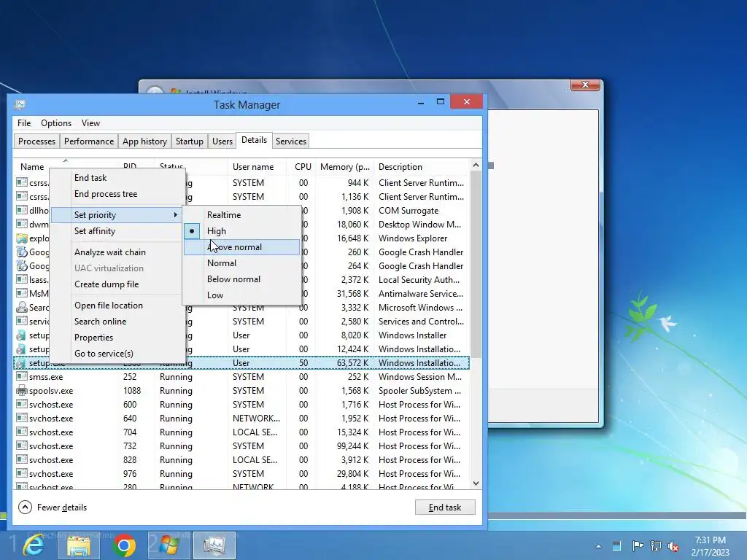
Task: Click the spoolsv.exe printer icon
Action: pyautogui.click(x=21, y=391)
